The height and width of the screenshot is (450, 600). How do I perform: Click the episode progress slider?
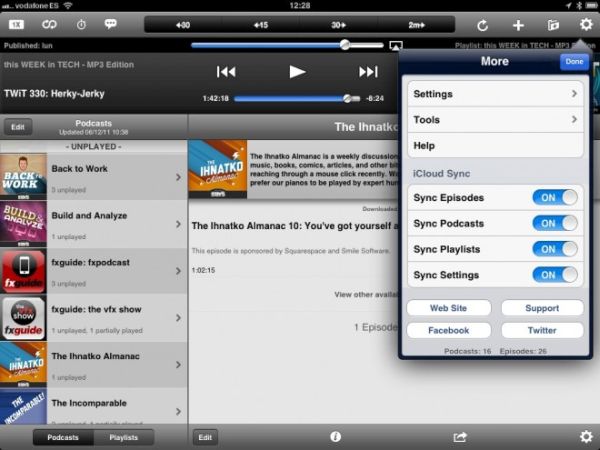click(x=297, y=99)
